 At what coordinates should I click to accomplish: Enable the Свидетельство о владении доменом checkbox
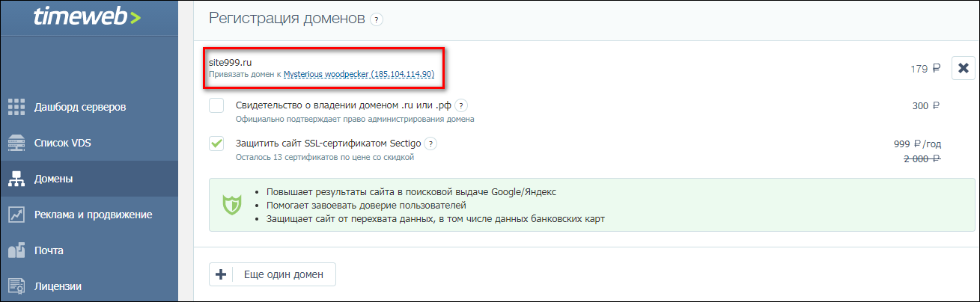pos(216,105)
